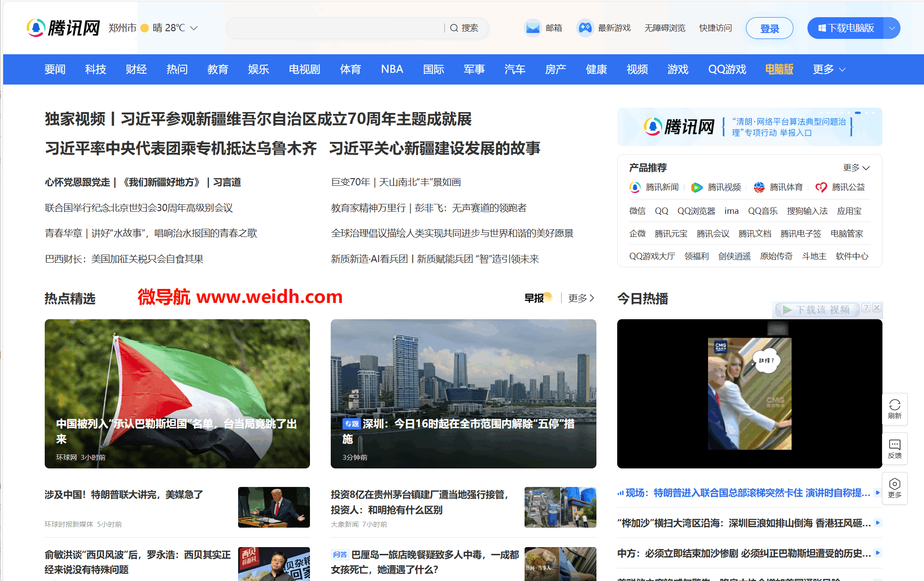This screenshot has width=924, height=581.
Task: Click the 下载该视频 button
Action: pos(817,310)
